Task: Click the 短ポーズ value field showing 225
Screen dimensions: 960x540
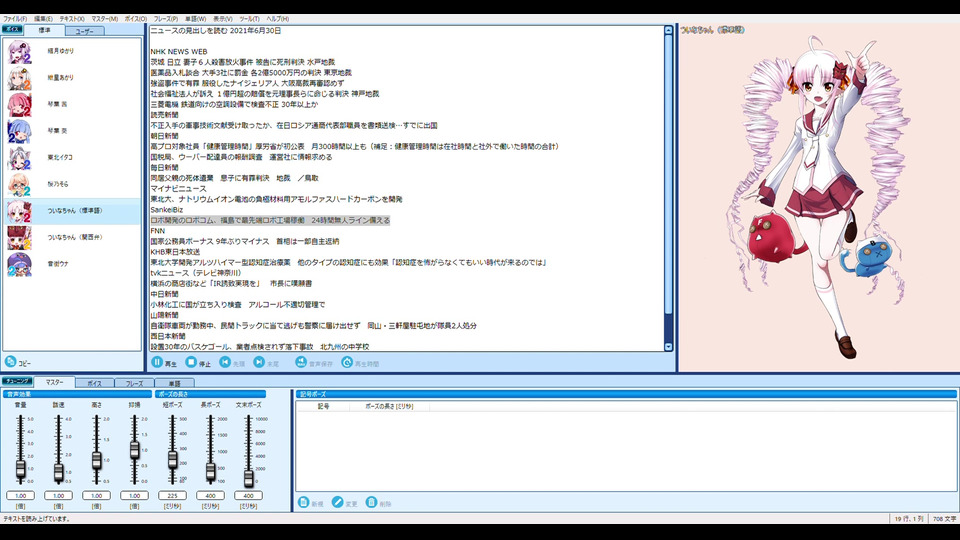Action: pyautogui.click(x=172, y=495)
